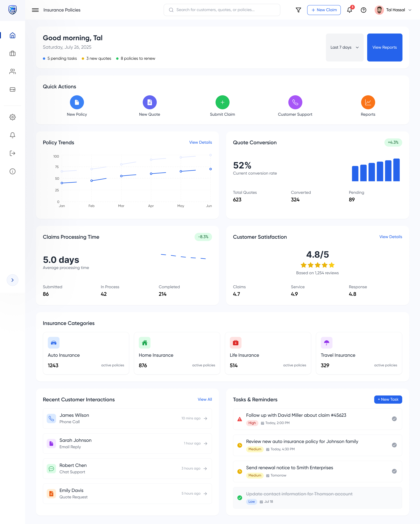Expand Tal Hassal user menu chevron
This screenshot has width=420, height=524.
click(x=410, y=10)
